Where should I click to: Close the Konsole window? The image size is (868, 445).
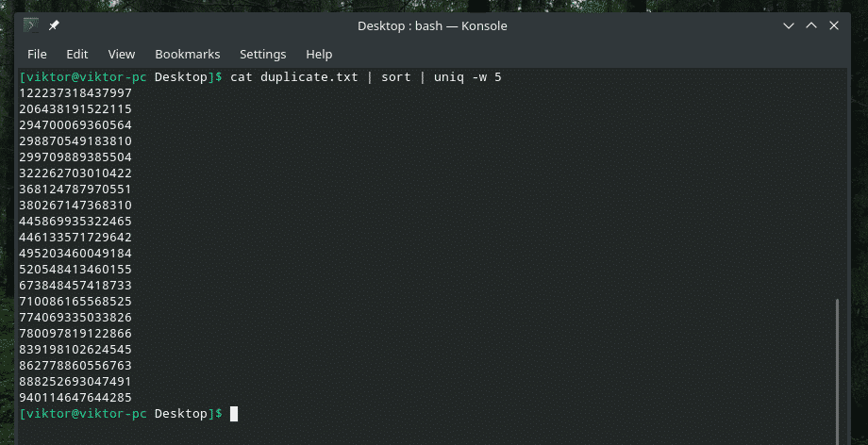tap(833, 26)
